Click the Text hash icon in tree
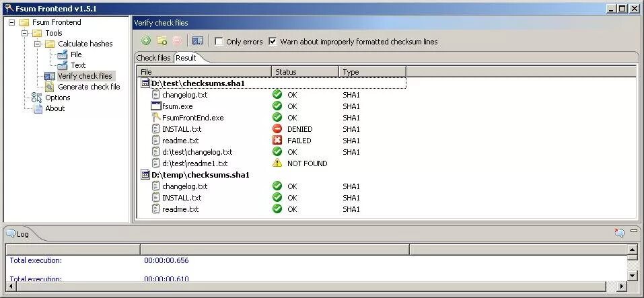 coord(63,65)
